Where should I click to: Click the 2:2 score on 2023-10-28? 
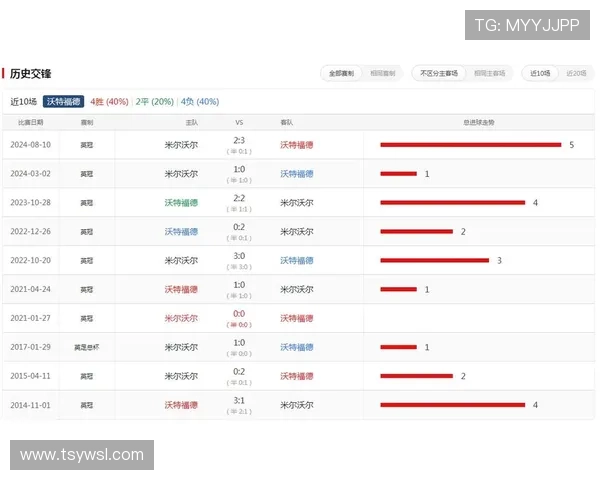coord(239,198)
